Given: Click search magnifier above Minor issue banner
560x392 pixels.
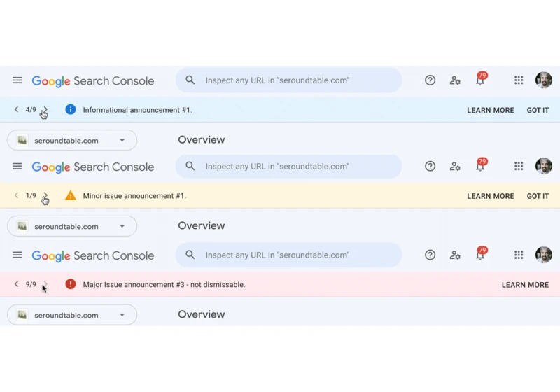Looking at the screenshot, I should 190,166.
